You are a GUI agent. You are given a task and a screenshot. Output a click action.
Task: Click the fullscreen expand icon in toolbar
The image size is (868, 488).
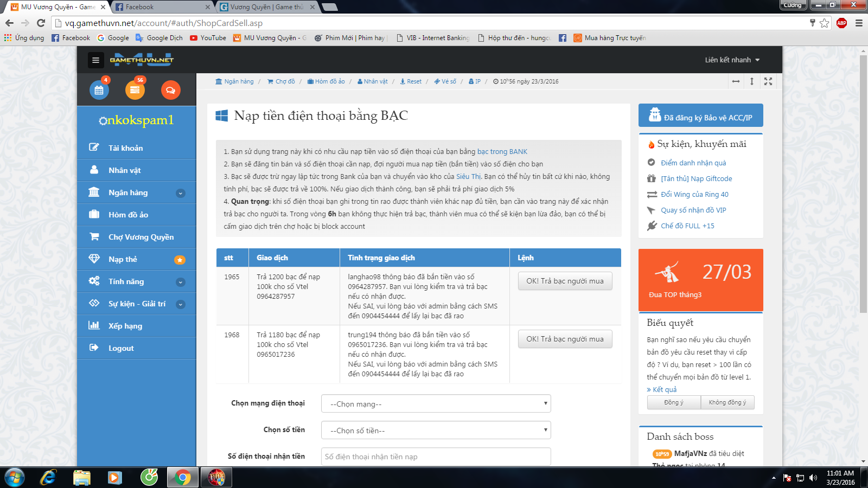point(768,81)
